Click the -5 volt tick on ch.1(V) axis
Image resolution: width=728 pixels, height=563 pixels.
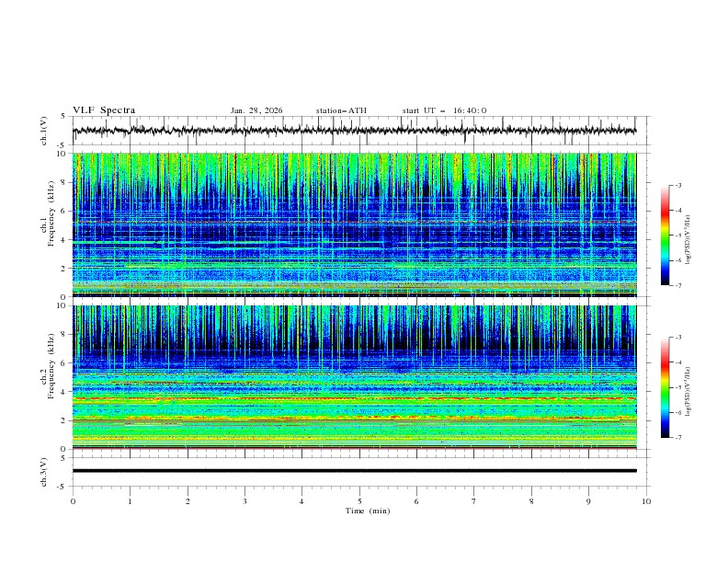[63, 145]
